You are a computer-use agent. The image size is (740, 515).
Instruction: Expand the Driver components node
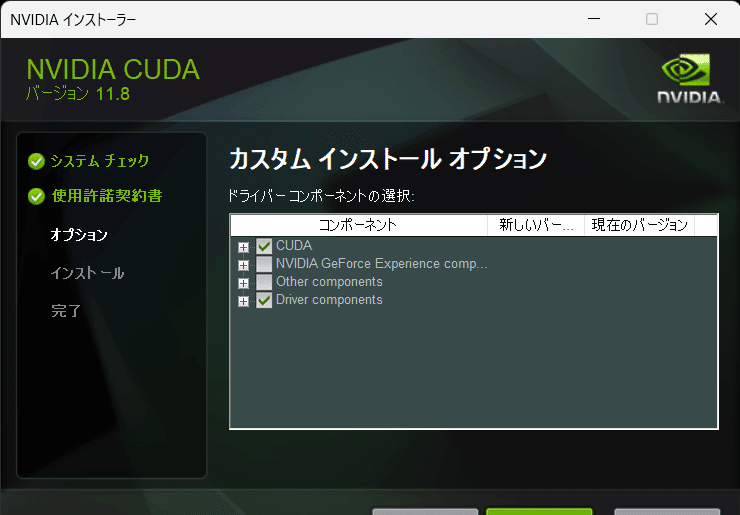pyautogui.click(x=244, y=301)
